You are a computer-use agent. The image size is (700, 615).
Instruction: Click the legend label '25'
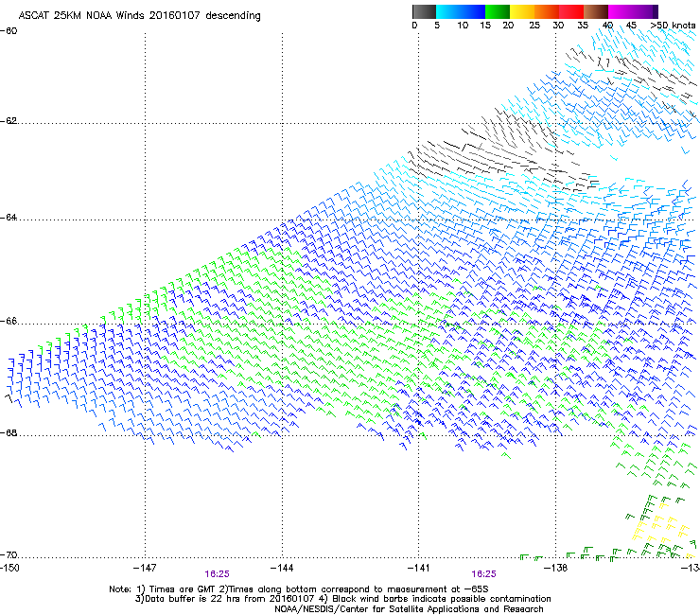tap(534, 25)
